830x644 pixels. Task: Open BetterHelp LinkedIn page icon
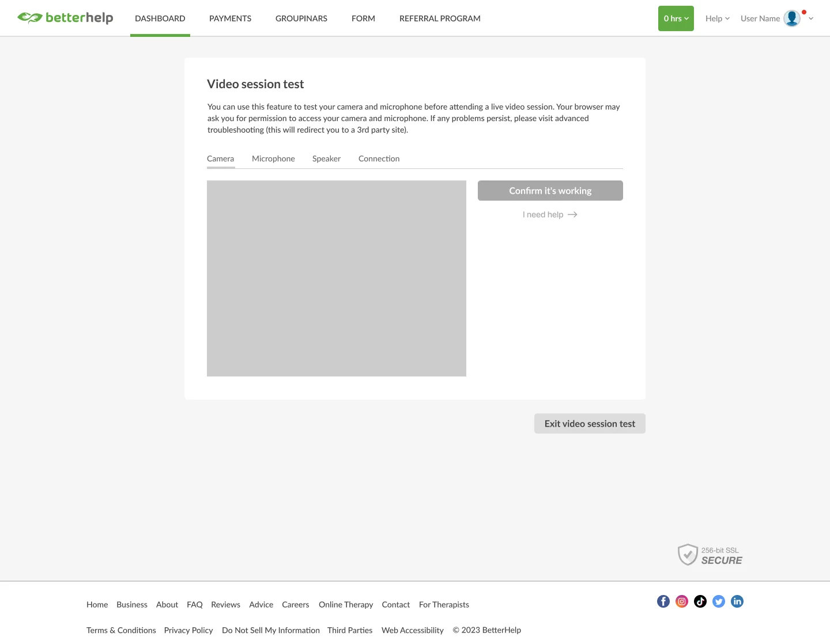click(x=737, y=601)
